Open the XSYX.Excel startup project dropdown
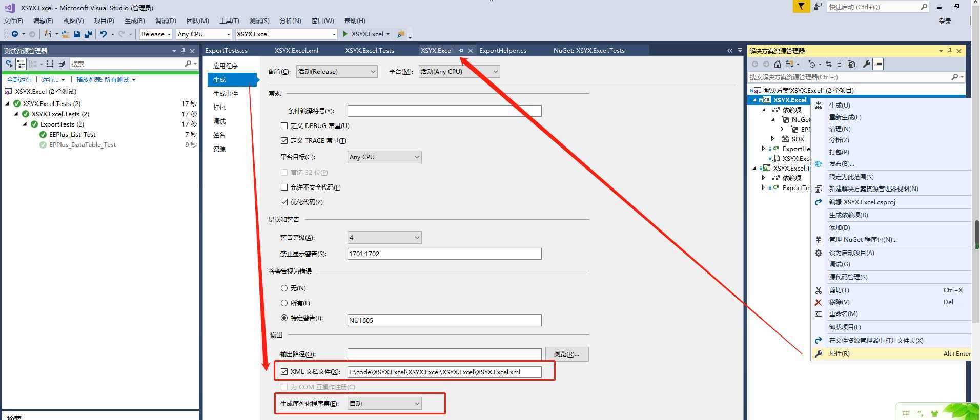 285,34
